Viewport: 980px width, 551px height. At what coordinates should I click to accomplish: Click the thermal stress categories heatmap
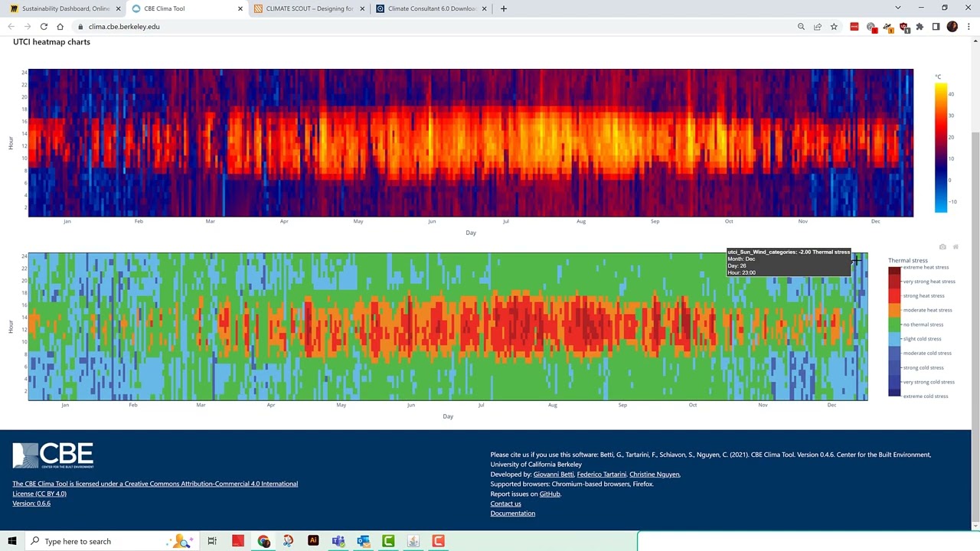448,327
